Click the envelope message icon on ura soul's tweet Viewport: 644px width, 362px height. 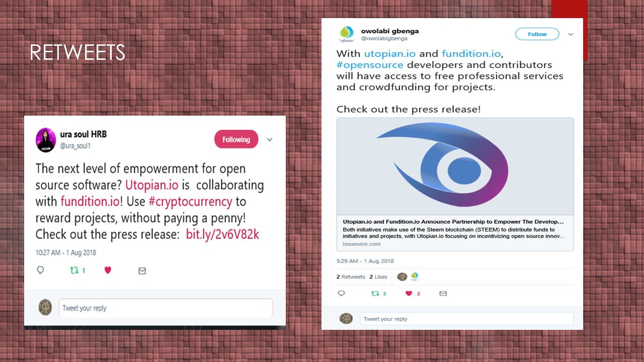pyautogui.click(x=142, y=270)
